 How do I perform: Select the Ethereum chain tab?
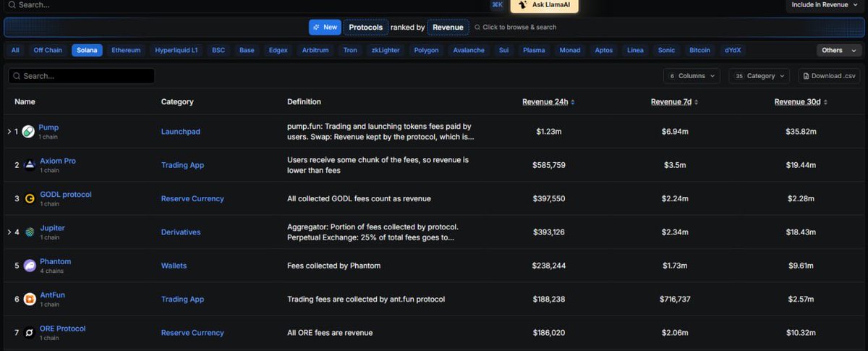coord(126,51)
